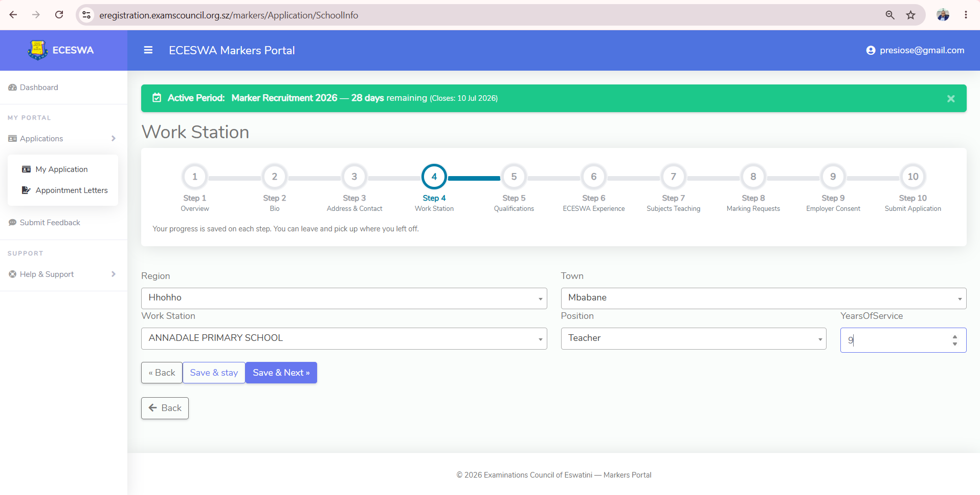Jump to Step 10 Submit Application
This screenshot has height=495, width=980.
(913, 188)
